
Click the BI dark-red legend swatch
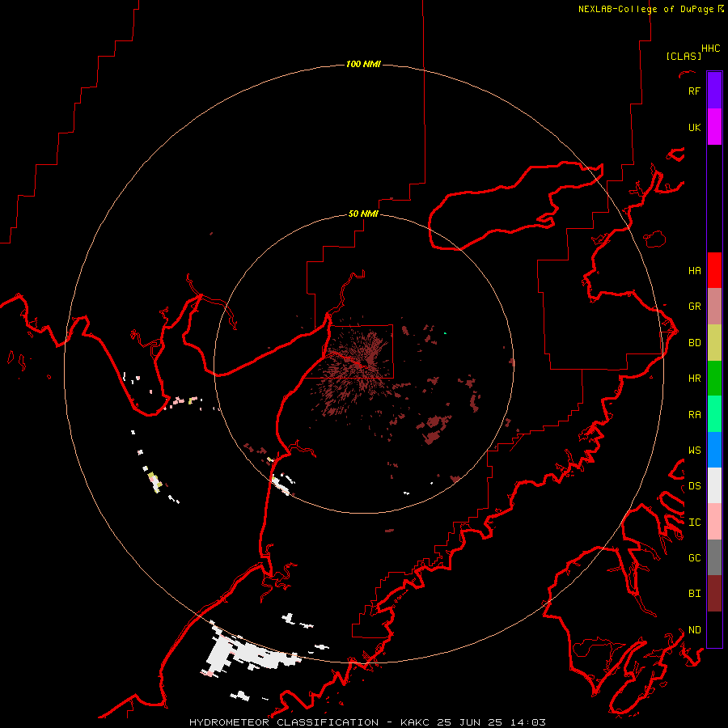pos(714,594)
